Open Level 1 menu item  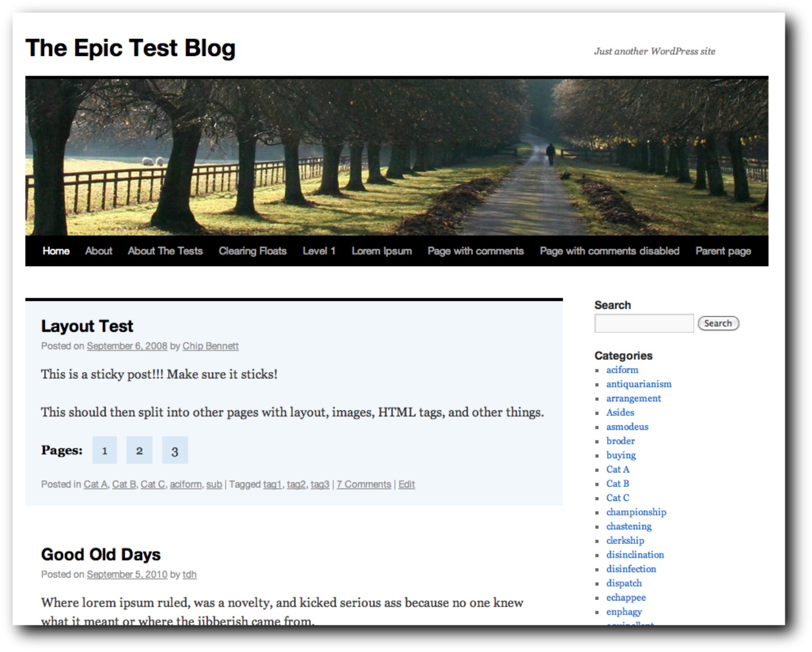click(319, 251)
